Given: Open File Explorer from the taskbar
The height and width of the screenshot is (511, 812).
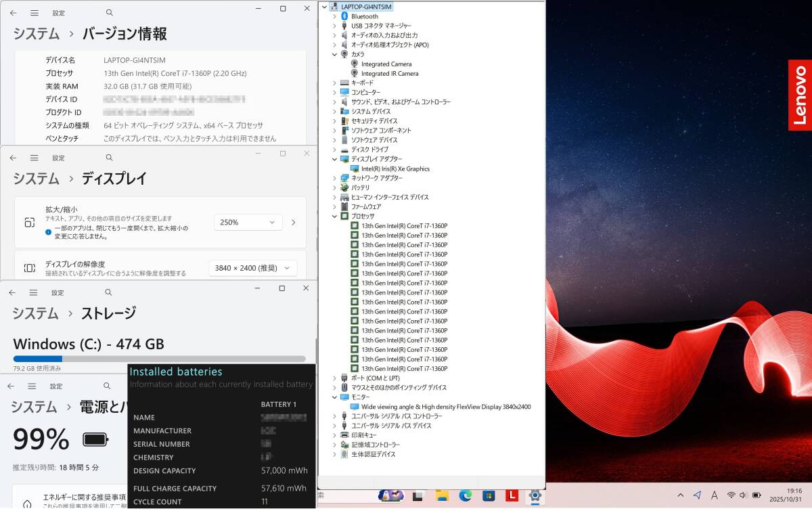Looking at the screenshot, I should click(x=442, y=496).
